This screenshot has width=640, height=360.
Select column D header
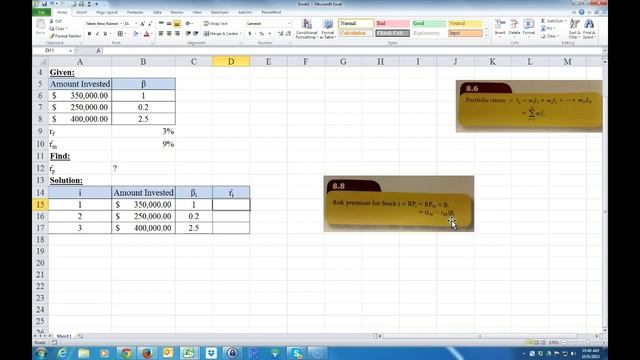tap(231, 62)
